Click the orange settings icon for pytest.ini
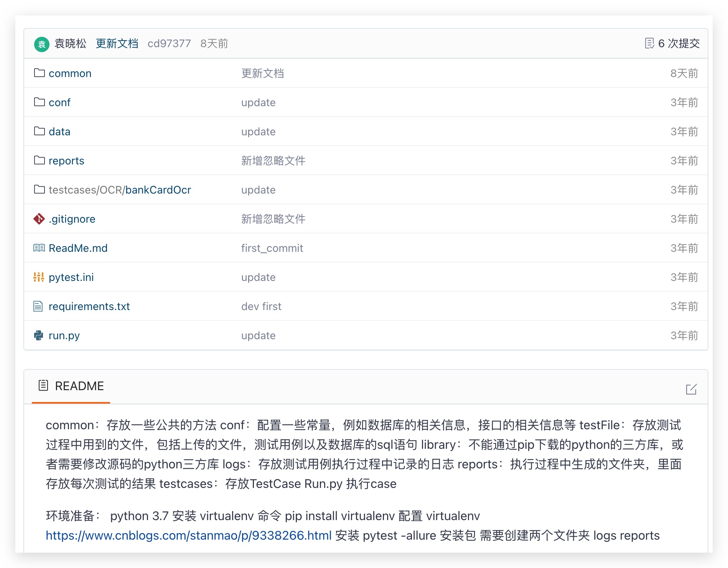The height and width of the screenshot is (568, 728). click(x=39, y=277)
